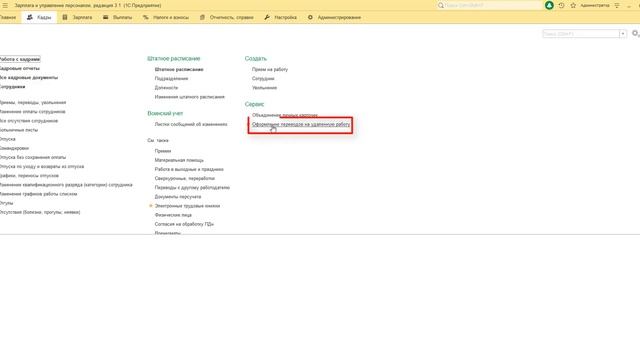Viewport: 640px width, 360px height.
Task: Open Электронные трудовые книжки link
Action: coord(187,206)
